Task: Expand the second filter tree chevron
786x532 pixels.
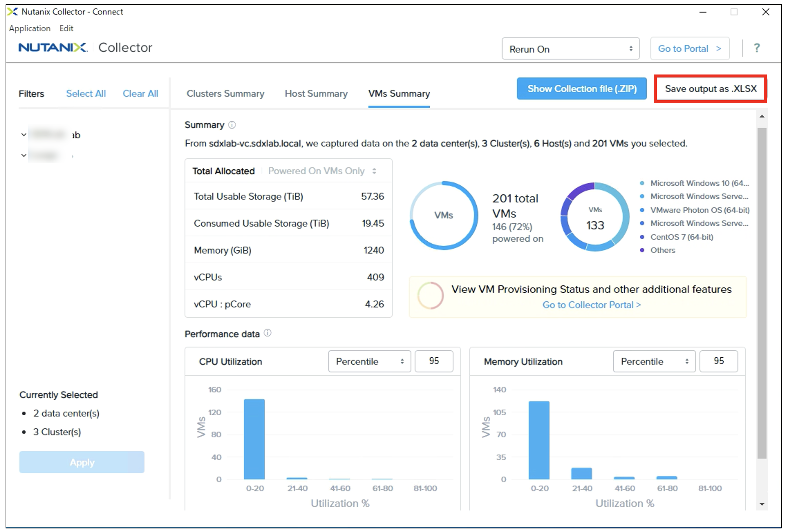Action: (24, 156)
